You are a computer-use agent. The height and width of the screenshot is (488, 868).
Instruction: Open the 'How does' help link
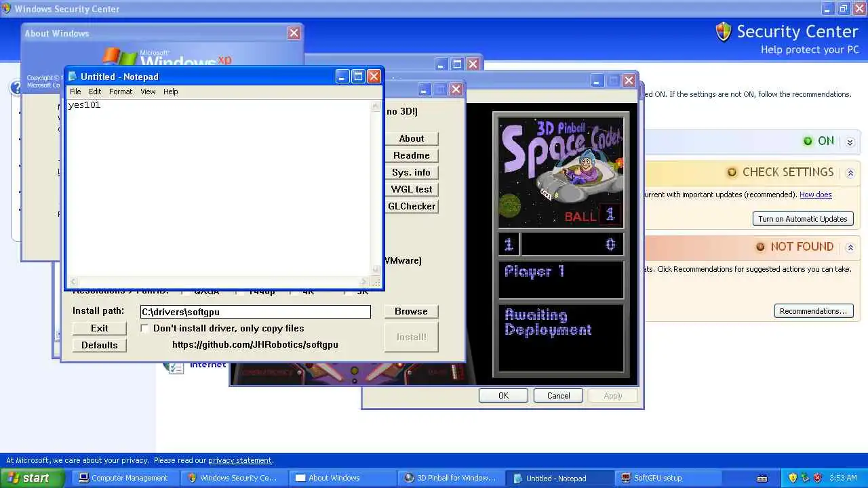[x=815, y=195]
